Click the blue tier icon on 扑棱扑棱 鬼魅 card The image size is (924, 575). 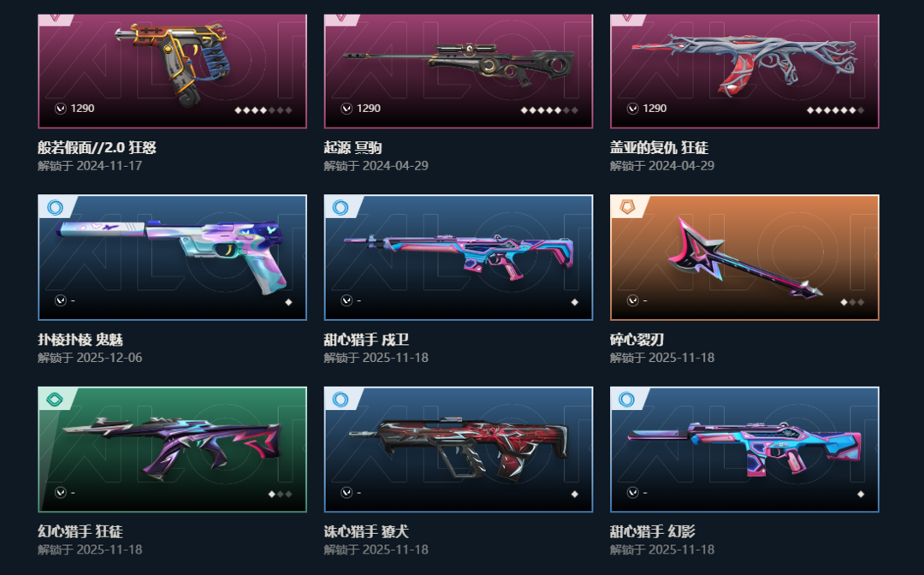(55, 207)
